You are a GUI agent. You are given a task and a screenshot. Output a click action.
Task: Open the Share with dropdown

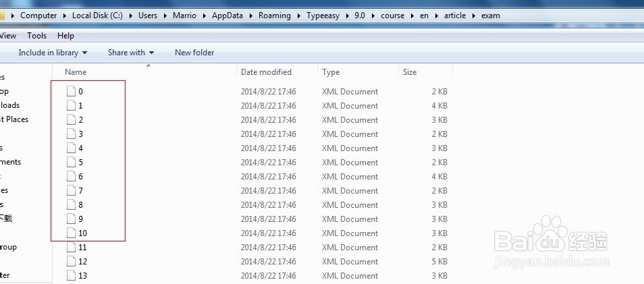pos(131,53)
